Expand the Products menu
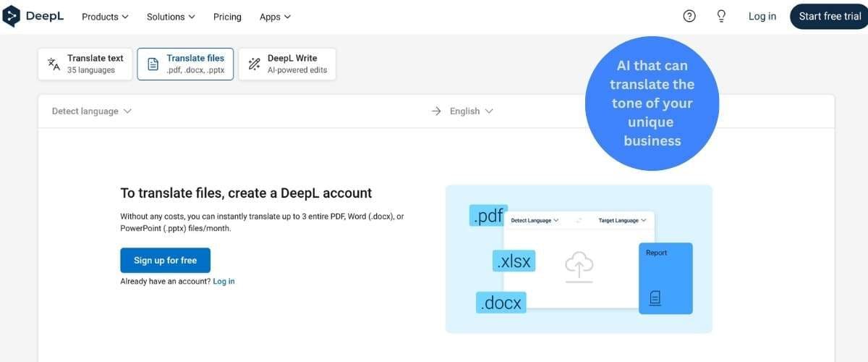This screenshot has height=362, width=868. pyautogui.click(x=105, y=16)
